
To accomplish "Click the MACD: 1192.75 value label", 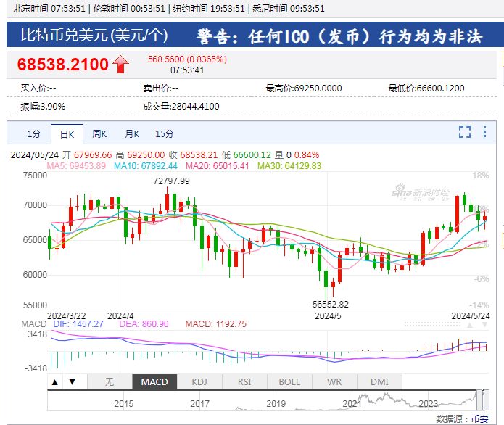I will click(x=215, y=324).
